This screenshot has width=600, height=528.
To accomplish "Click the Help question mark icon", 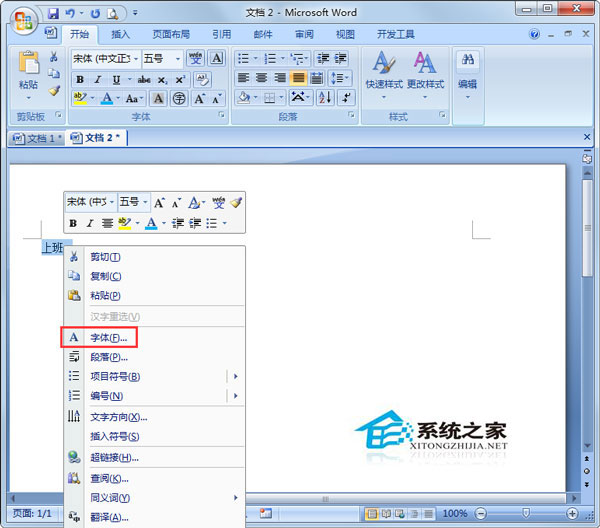I will pos(584,34).
